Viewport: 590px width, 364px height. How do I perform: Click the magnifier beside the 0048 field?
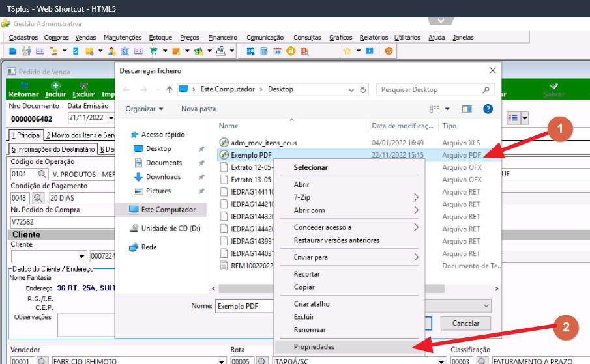tap(38, 198)
